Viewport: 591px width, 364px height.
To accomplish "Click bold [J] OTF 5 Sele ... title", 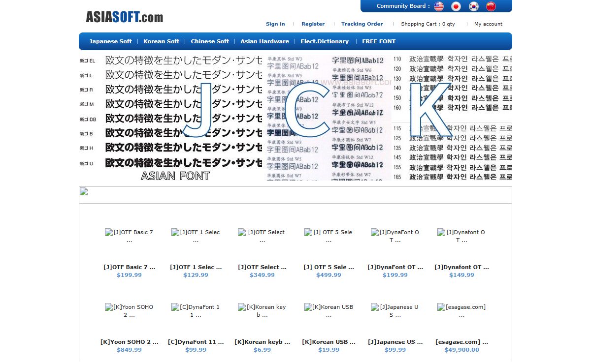I will click(328, 267).
